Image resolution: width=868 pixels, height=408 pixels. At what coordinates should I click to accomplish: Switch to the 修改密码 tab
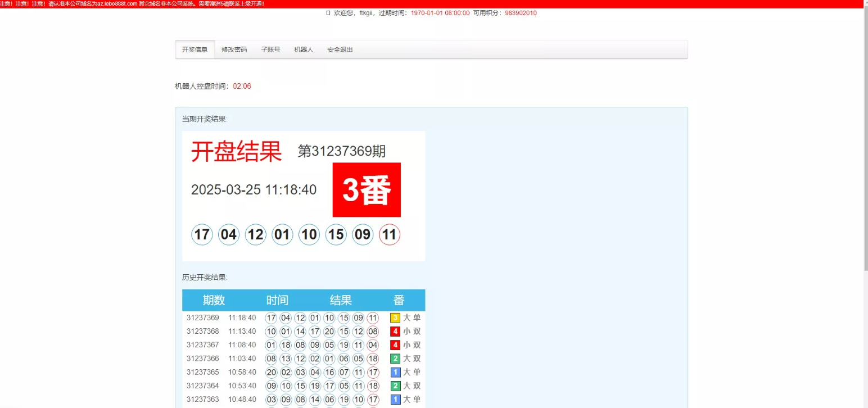coord(234,49)
